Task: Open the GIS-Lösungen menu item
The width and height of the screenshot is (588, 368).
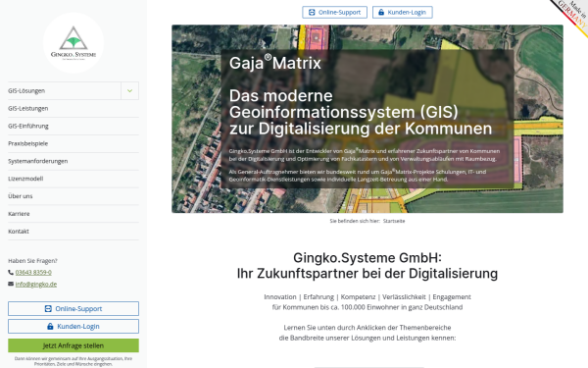Action: click(x=64, y=91)
